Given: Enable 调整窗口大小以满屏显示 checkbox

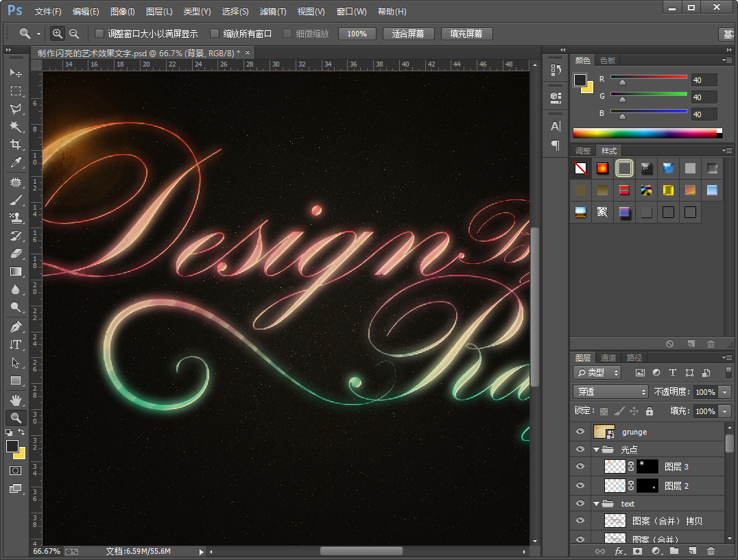Looking at the screenshot, I should [x=99, y=34].
